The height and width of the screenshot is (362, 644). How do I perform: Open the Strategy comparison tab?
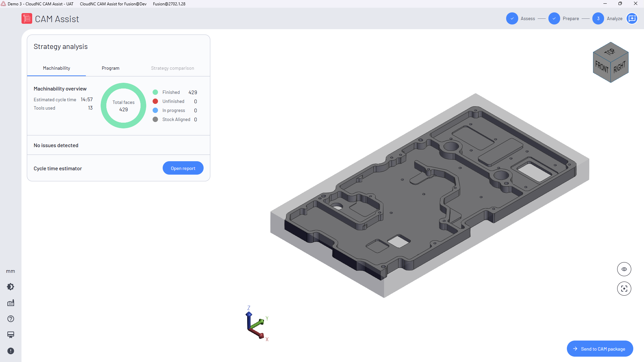point(172,68)
